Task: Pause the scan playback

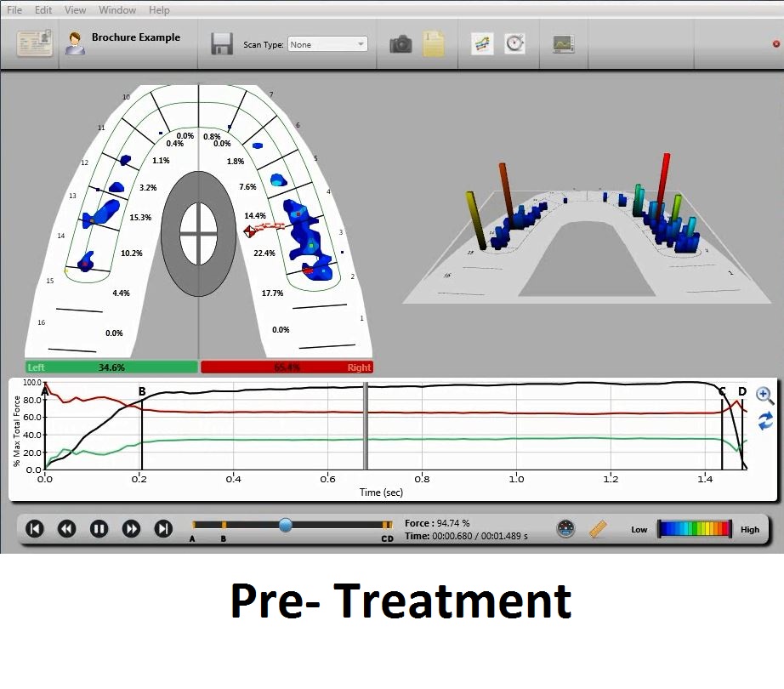Action: tap(99, 529)
